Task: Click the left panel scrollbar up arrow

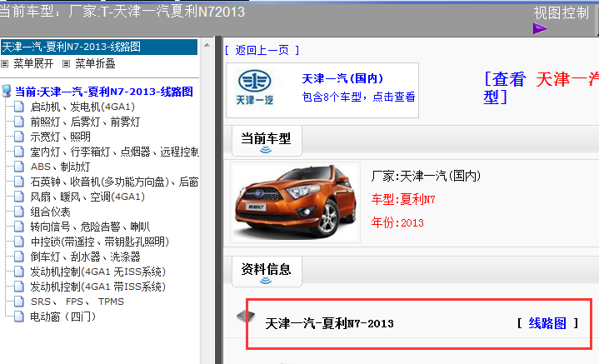Action: point(207,45)
